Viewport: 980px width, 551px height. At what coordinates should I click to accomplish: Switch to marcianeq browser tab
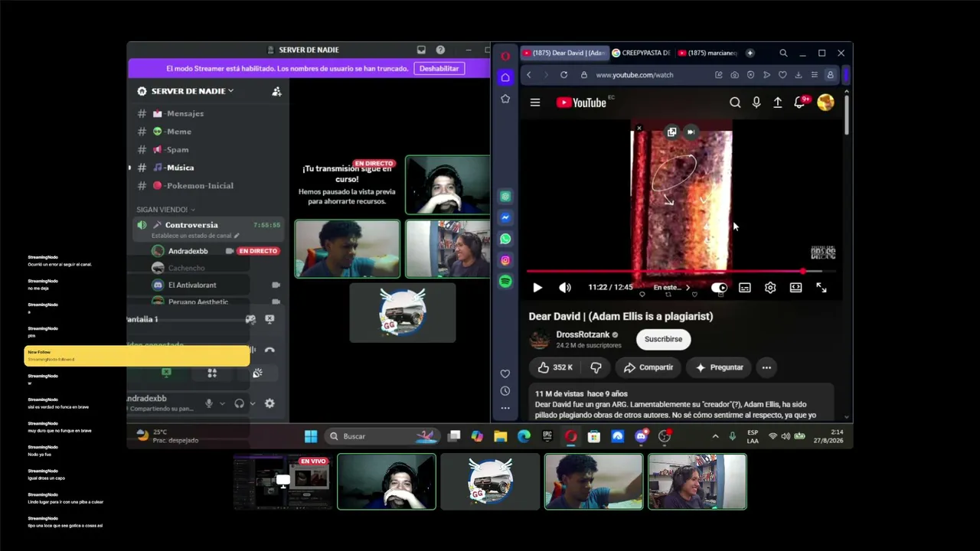(709, 54)
